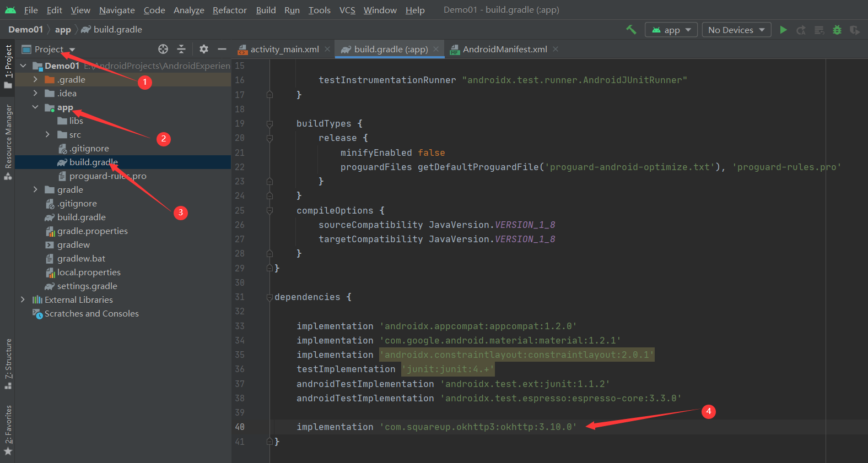Open the VCS menu
This screenshot has height=463, width=868.
347,10
